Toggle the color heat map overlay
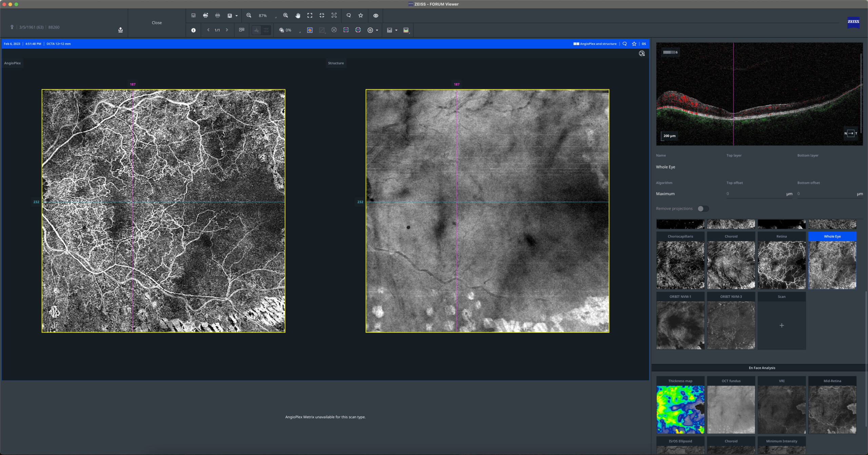This screenshot has width=868, height=455. click(310, 30)
